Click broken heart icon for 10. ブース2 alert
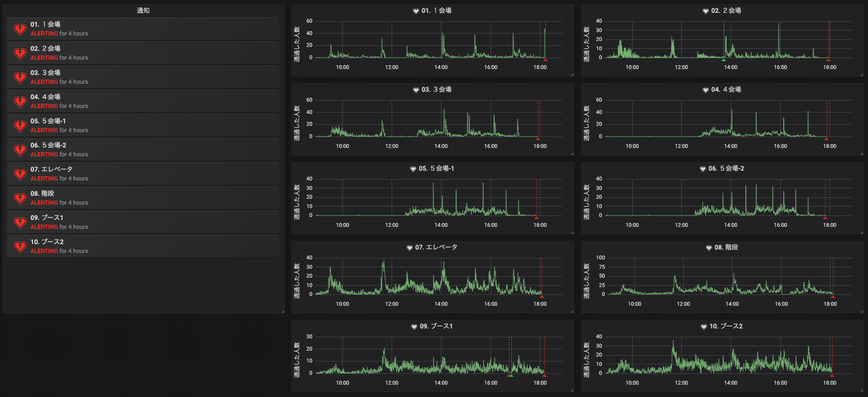 pos(20,247)
